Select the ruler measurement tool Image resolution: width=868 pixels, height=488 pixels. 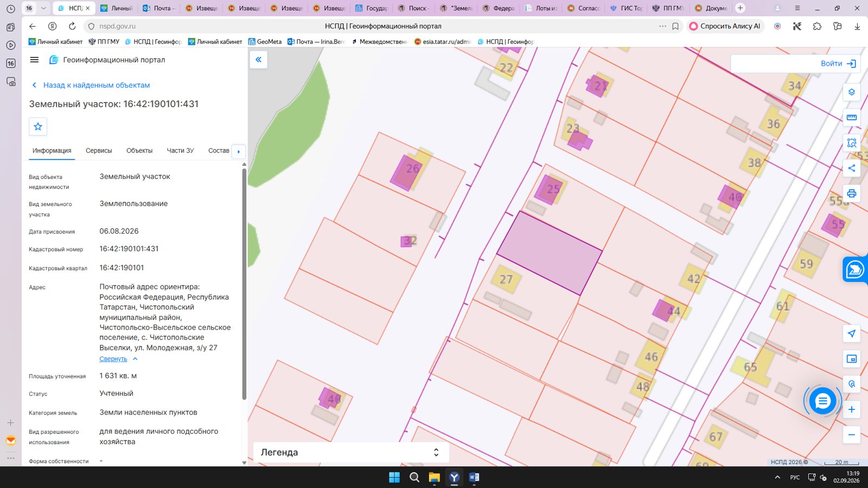(852, 117)
